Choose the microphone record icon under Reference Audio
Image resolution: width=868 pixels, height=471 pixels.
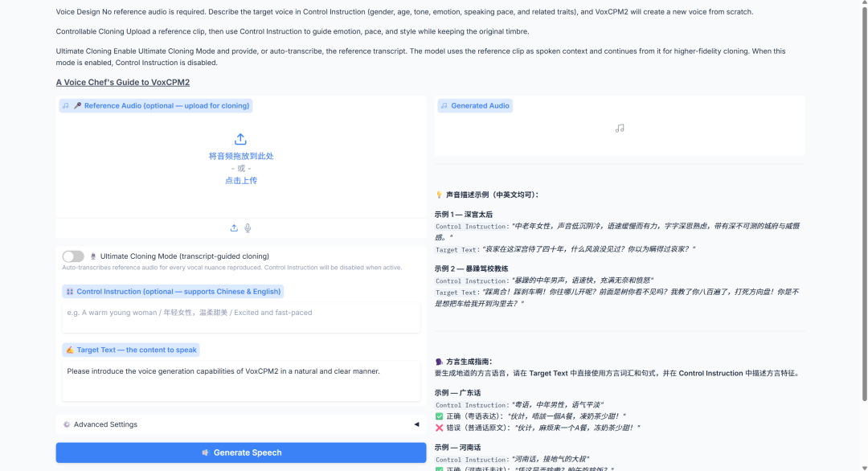248,228
